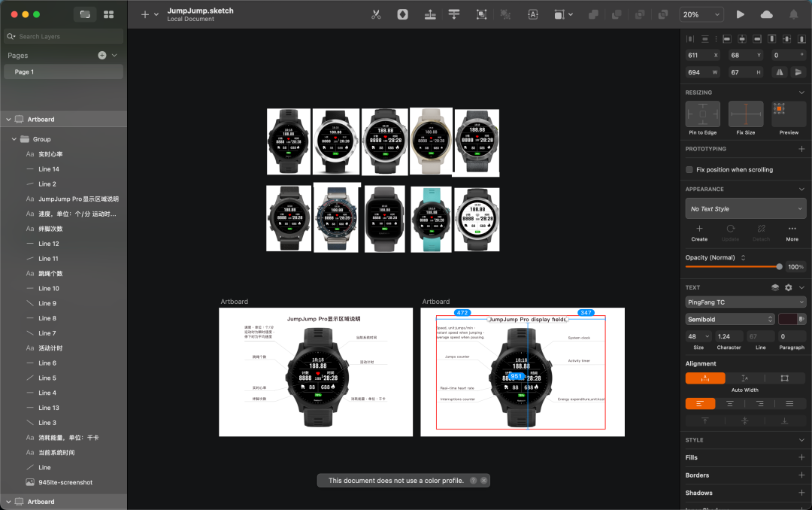Add a new Fills style
This screenshot has width=812, height=510.
[x=801, y=457]
